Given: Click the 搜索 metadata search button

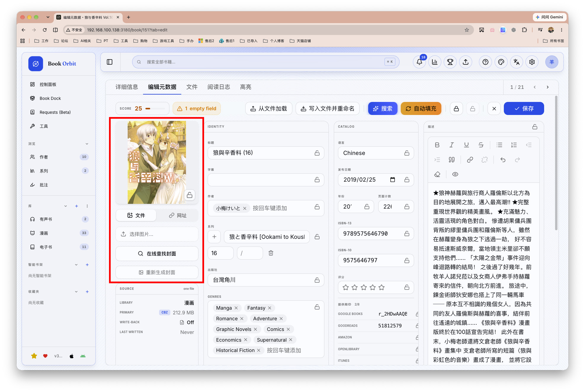Looking at the screenshot, I should click(x=383, y=108).
